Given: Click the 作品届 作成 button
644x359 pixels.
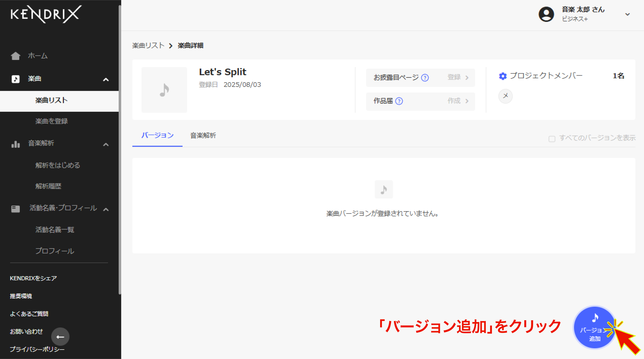Looking at the screenshot, I should [420, 101].
